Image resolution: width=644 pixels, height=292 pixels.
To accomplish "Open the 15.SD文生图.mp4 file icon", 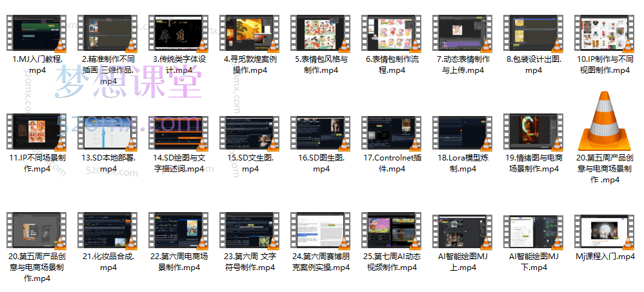I will 250,133.
